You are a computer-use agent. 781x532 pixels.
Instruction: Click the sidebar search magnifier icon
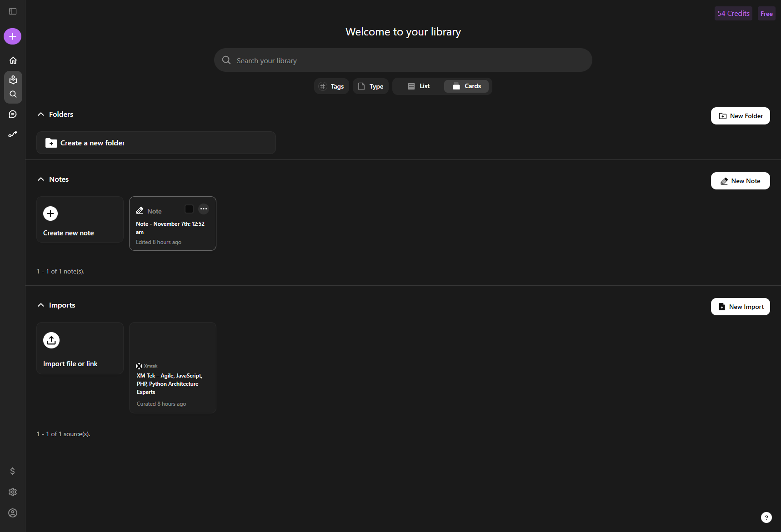[x=13, y=94]
